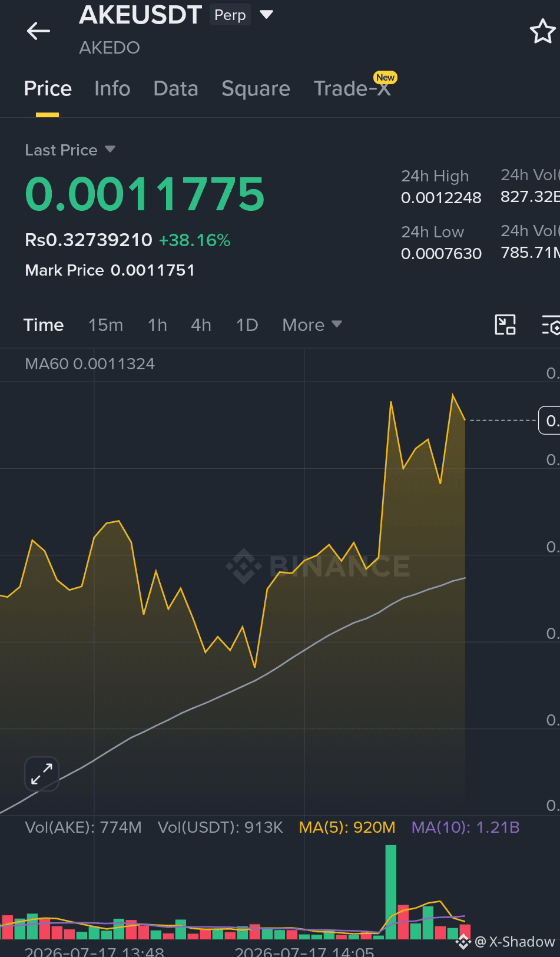The image size is (560, 957).
Task: Select the Time chart interval
Action: (x=43, y=324)
